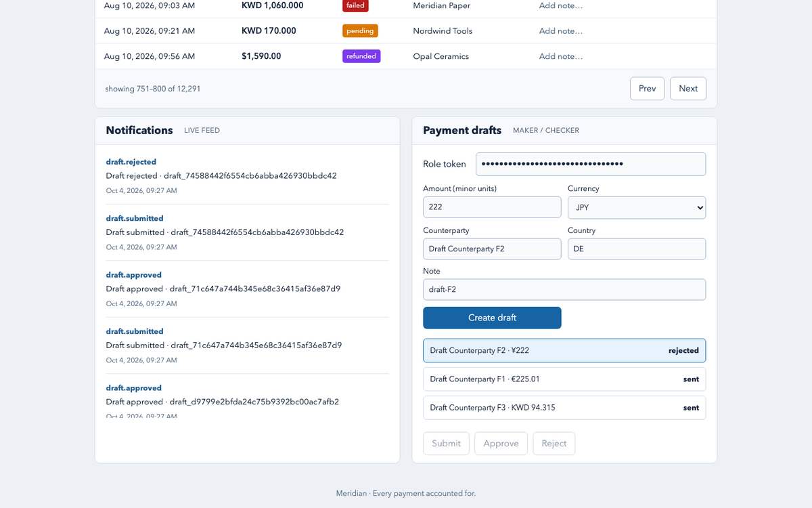Click the draft.rejected notification title
Image resolution: width=812 pixels, height=508 pixels.
[x=131, y=162]
